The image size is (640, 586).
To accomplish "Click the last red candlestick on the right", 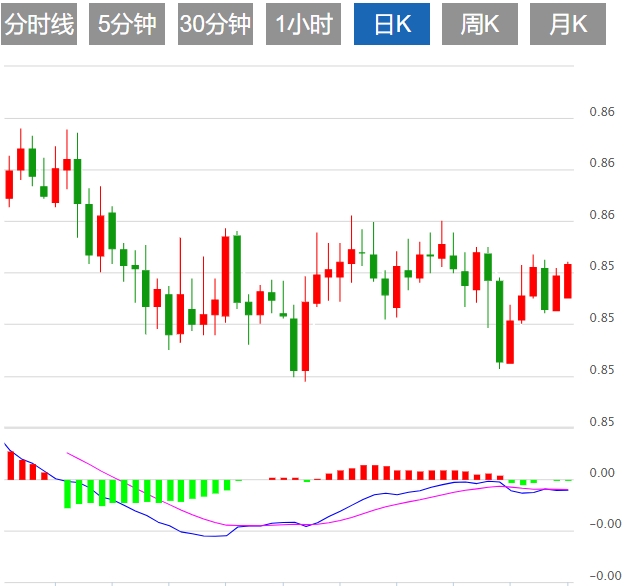I will (568, 281).
